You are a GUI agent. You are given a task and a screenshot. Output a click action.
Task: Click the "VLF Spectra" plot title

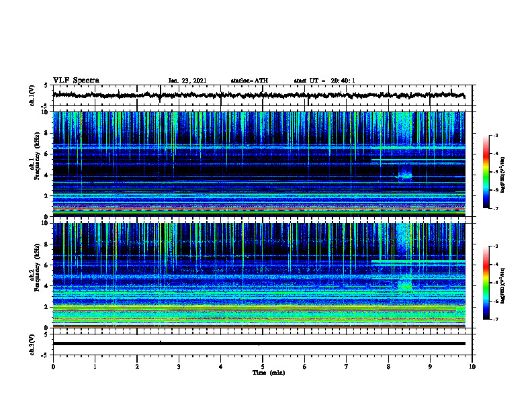[x=76, y=81]
